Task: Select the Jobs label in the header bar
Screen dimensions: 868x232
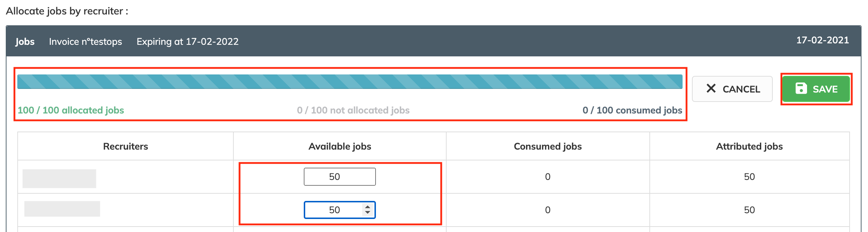Action: [x=25, y=42]
